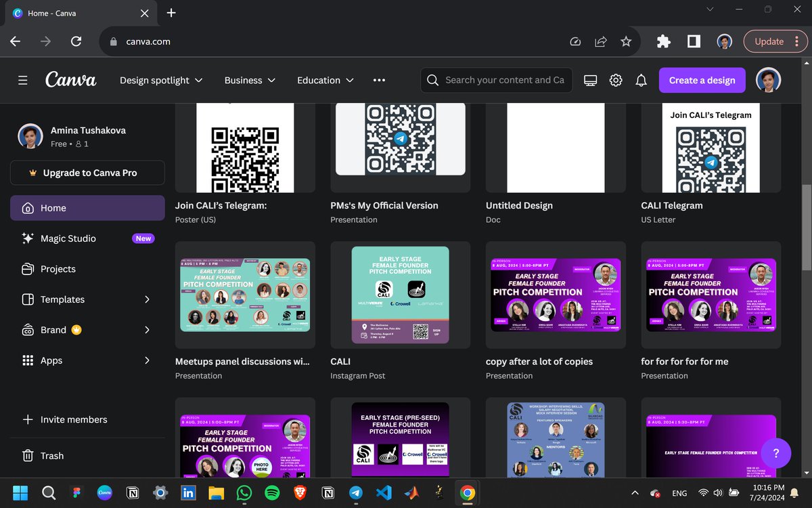Click the ENG language indicator in tray
This screenshot has height=508, width=812.
point(679,493)
